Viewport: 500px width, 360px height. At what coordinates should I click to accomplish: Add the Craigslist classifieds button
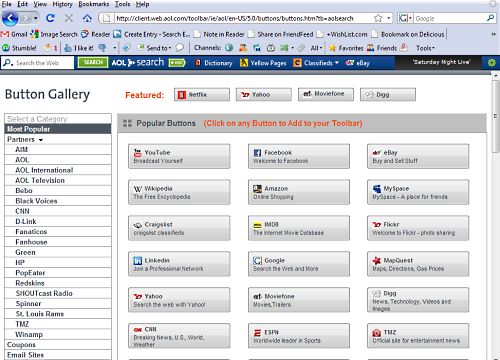coord(179,228)
